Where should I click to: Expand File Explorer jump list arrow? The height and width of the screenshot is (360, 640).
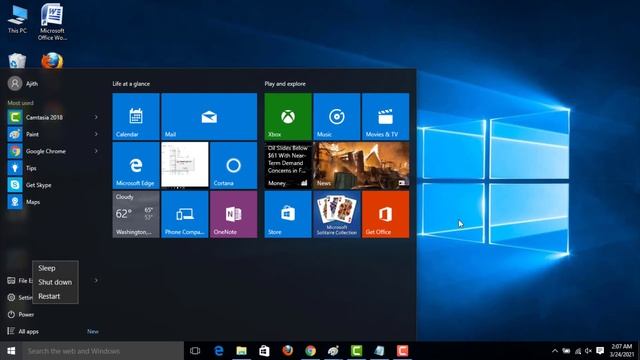96,280
